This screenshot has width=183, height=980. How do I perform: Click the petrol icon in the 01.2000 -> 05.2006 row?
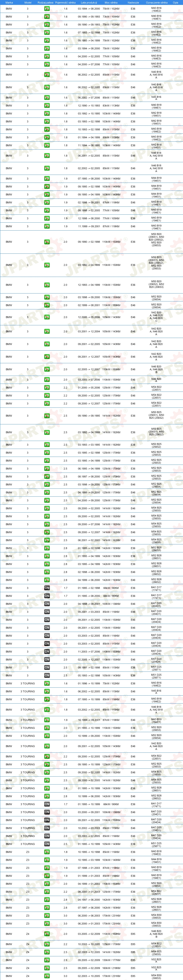(x=47, y=388)
